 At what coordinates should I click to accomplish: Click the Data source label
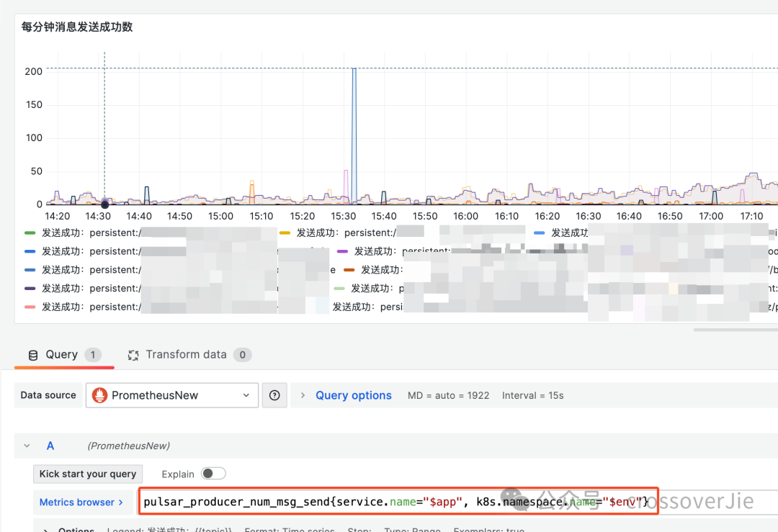(x=48, y=395)
